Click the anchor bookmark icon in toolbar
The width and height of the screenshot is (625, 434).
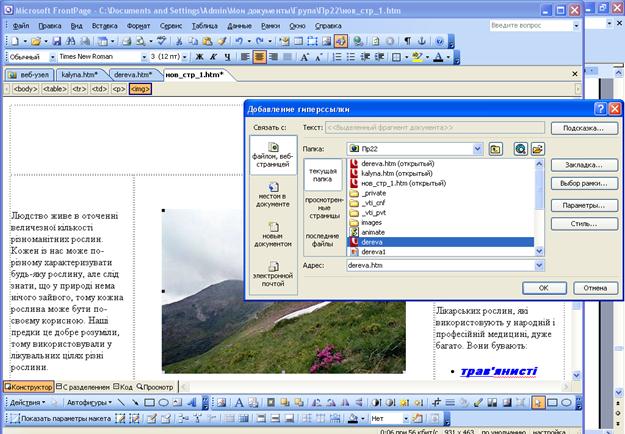421,41
